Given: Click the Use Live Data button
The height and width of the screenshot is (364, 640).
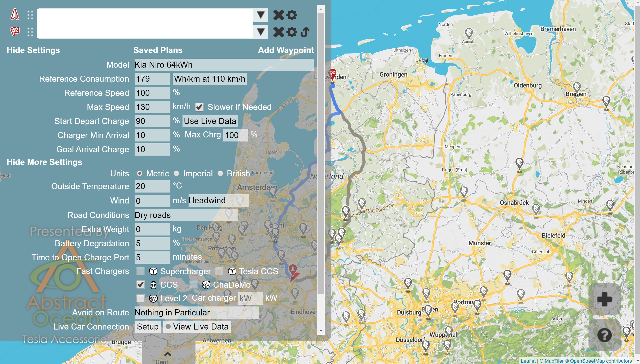Looking at the screenshot, I should (210, 121).
